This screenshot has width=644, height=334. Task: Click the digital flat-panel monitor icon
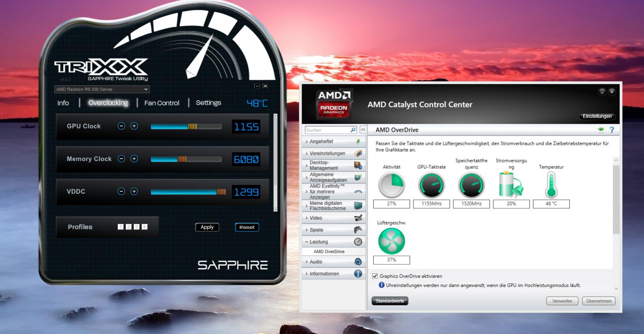click(358, 206)
